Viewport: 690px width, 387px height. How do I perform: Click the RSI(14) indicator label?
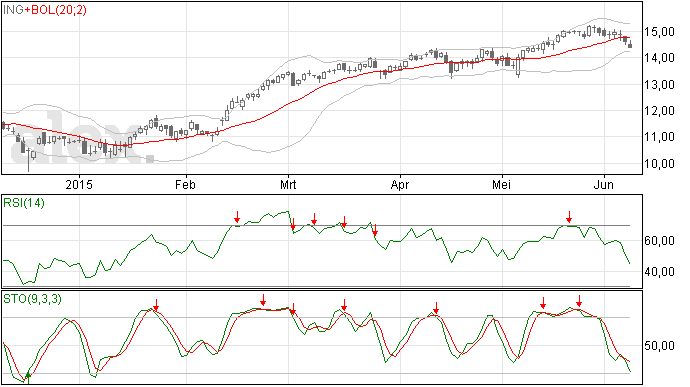pos(24,203)
